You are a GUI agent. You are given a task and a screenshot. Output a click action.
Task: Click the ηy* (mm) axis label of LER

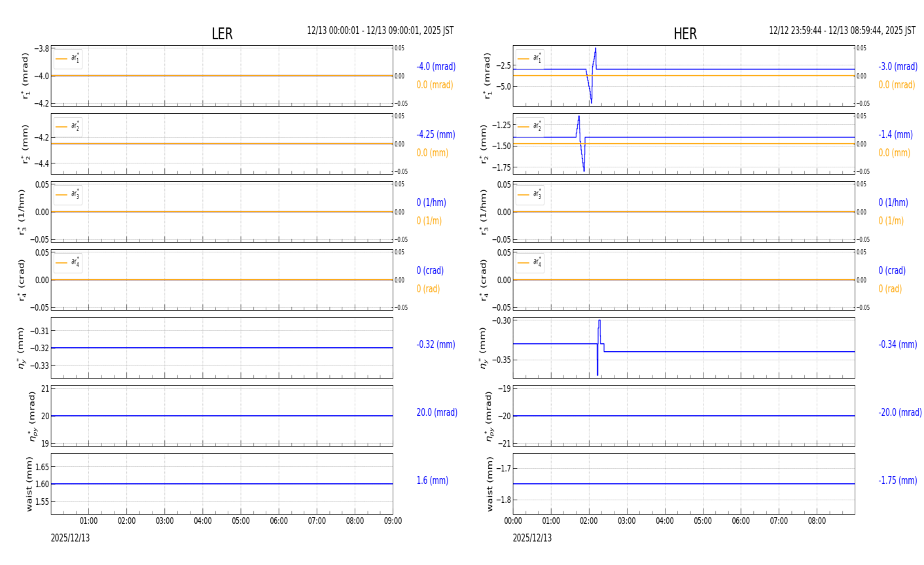coord(22,348)
